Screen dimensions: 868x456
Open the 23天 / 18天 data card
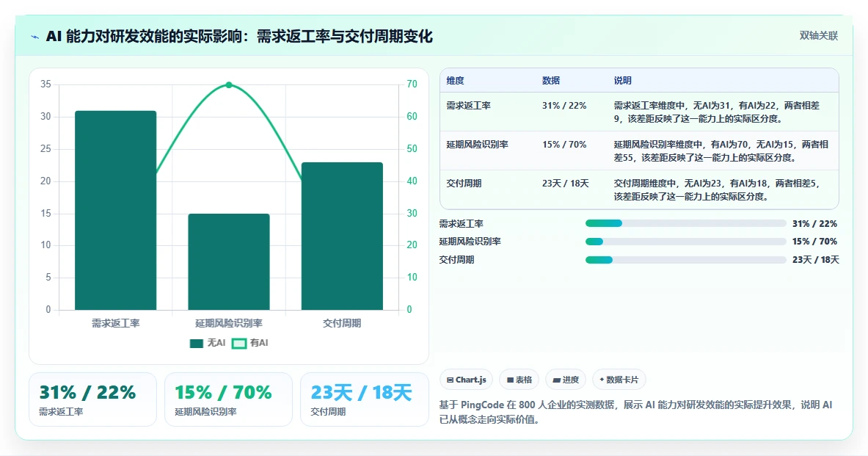pos(364,399)
